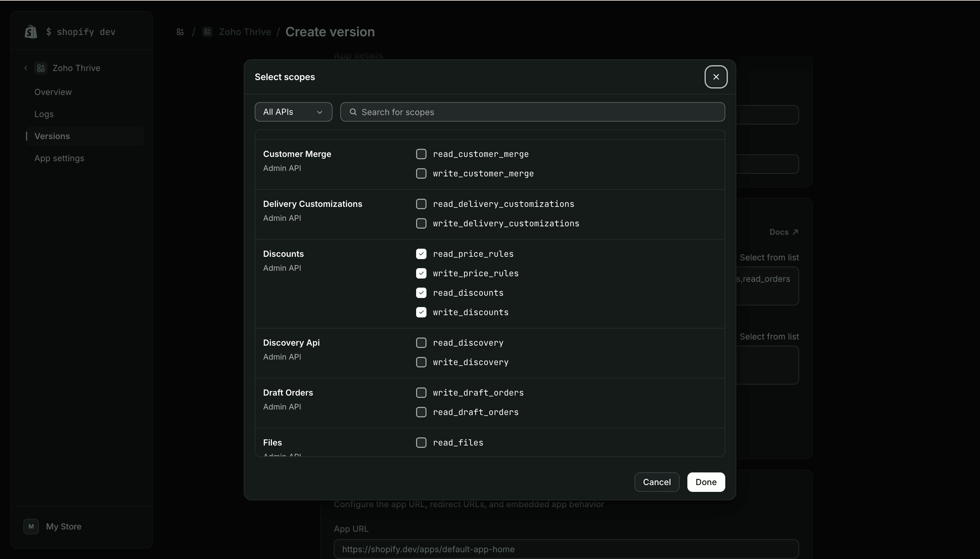Click the apps grid icon in breadcrumb
Image resolution: width=980 pixels, height=559 pixels.
click(x=180, y=32)
